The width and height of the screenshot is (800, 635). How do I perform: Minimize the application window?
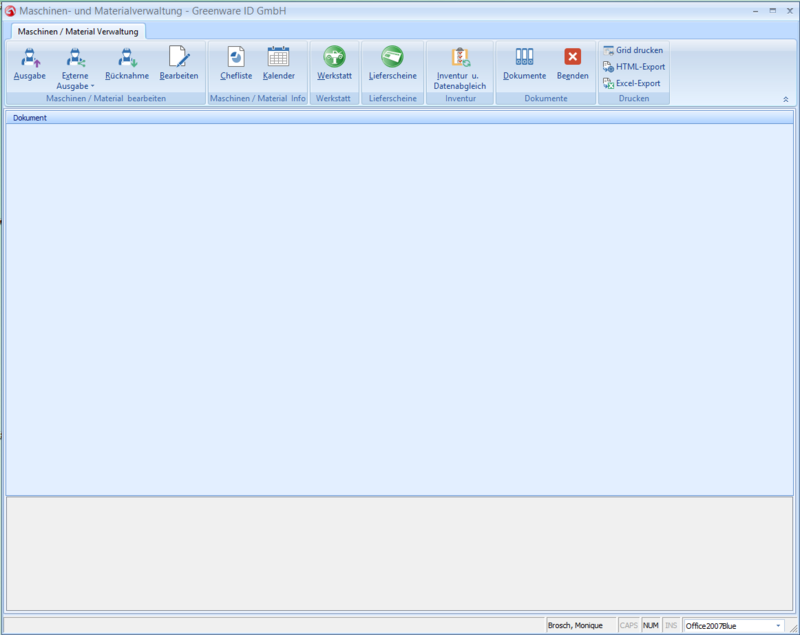click(756, 11)
